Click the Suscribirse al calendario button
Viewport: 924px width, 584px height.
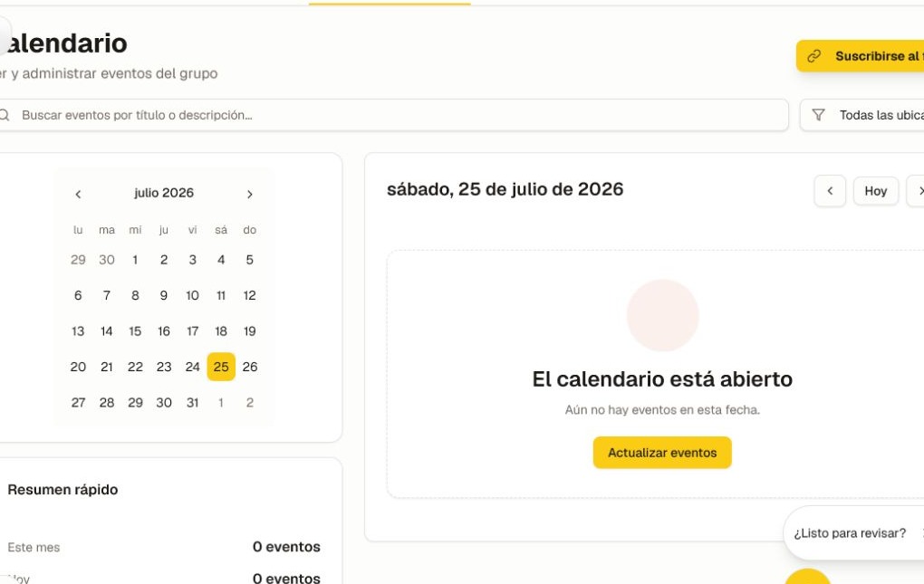point(861,56)
